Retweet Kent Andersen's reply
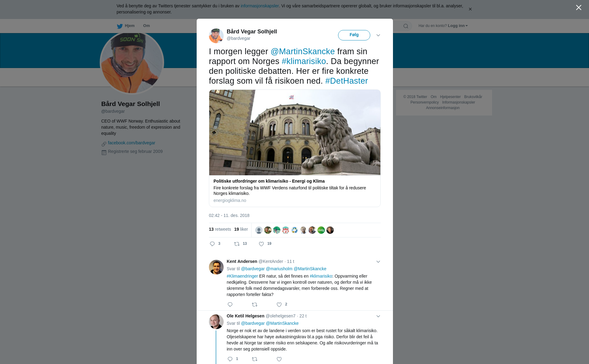 [255, 305]
